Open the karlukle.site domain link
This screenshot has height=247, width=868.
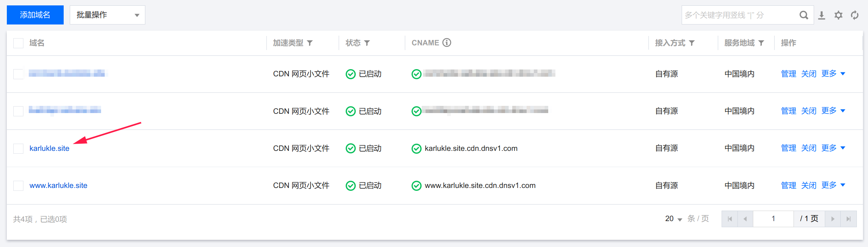point(49,148)
